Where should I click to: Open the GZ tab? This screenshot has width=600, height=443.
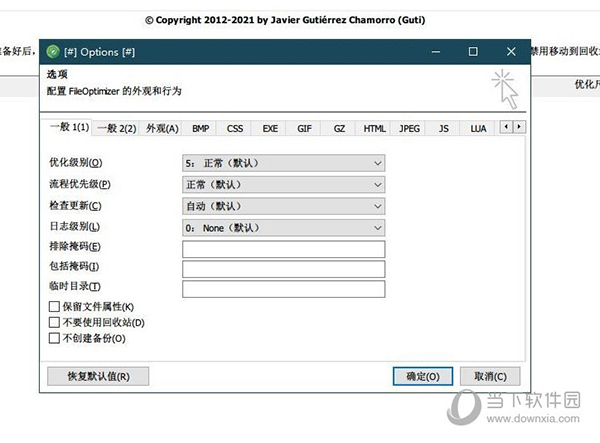339,129
